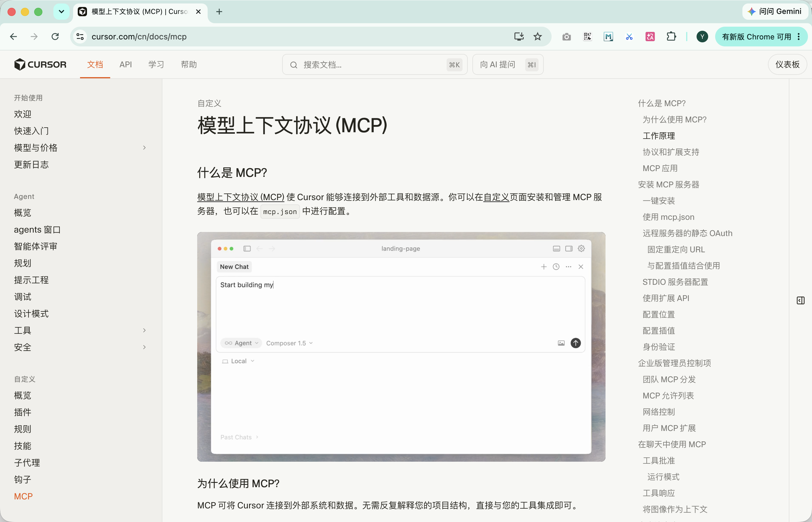Click the scissors extension icon

pyautogui.click(x=629, y=37)
